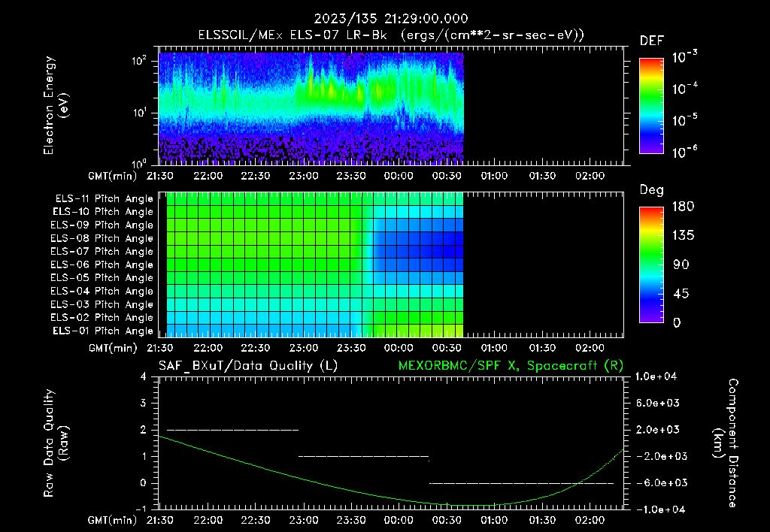Select the 10^-6 DEF scale label
The image size is (770, 532).
coord(684,152)
